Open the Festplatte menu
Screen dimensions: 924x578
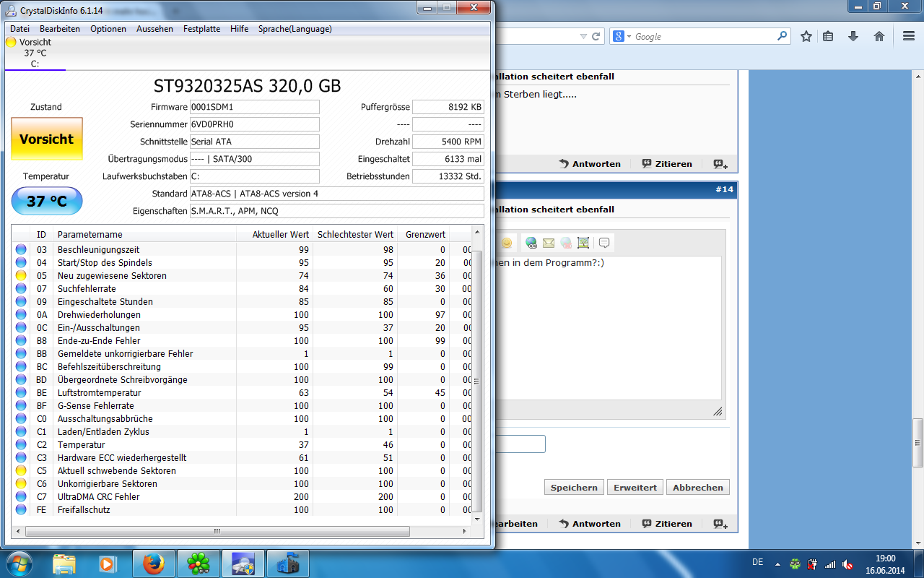tap(202, 29)
